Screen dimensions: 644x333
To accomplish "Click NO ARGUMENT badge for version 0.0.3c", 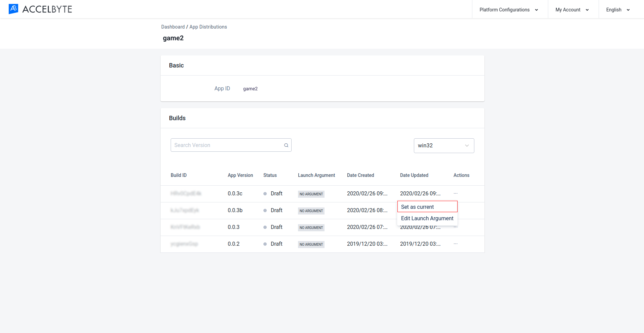I will click(x=311, y=194).
